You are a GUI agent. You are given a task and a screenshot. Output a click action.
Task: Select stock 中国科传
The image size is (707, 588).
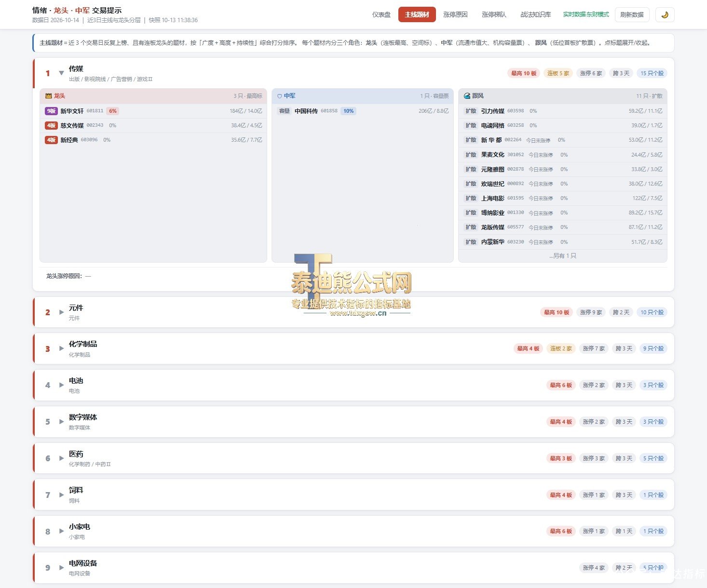pyautogui.click(x=306, y=111)
